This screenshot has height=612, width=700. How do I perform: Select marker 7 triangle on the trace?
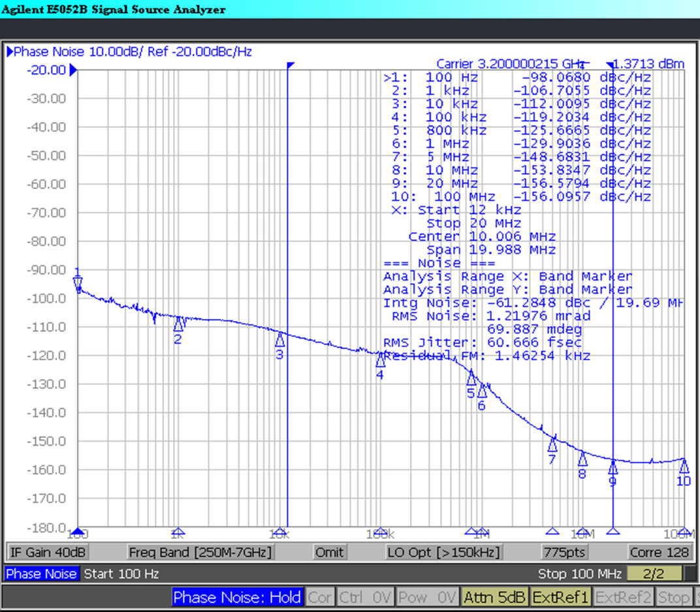552,446
